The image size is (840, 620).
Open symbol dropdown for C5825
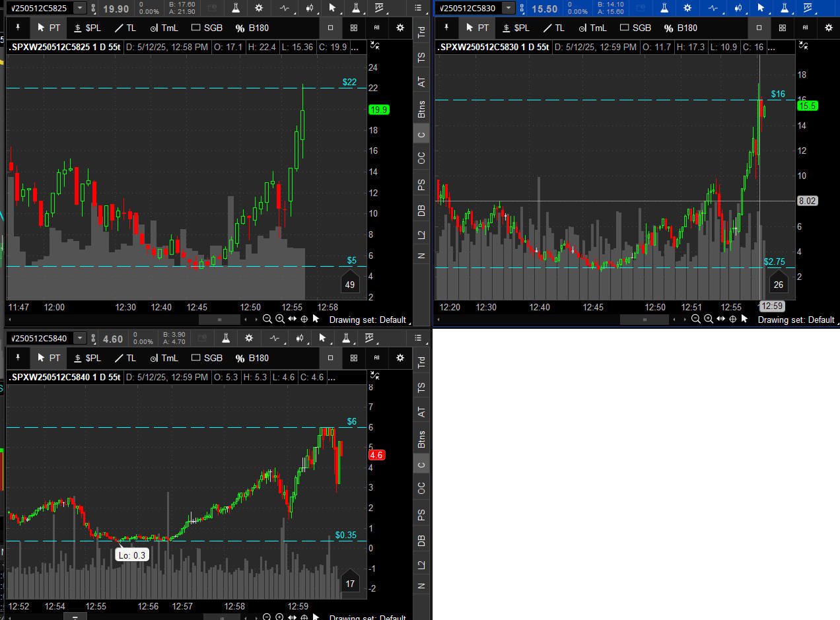coord(80,8)
